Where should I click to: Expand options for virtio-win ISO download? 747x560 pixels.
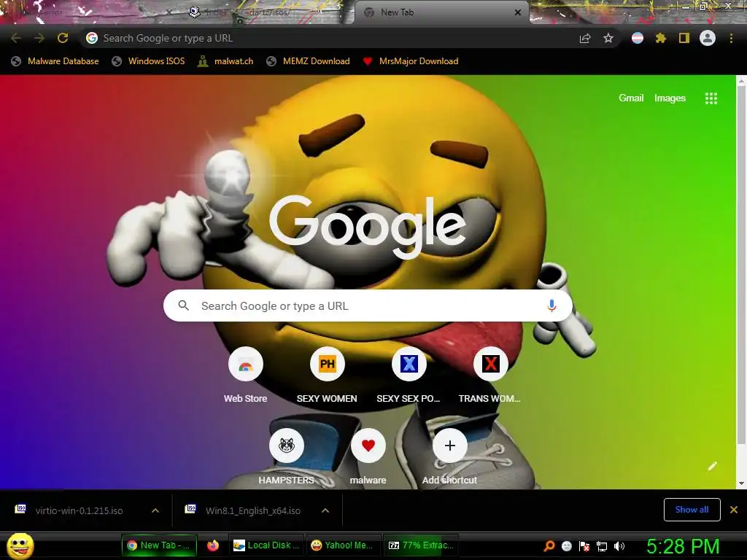155,510
